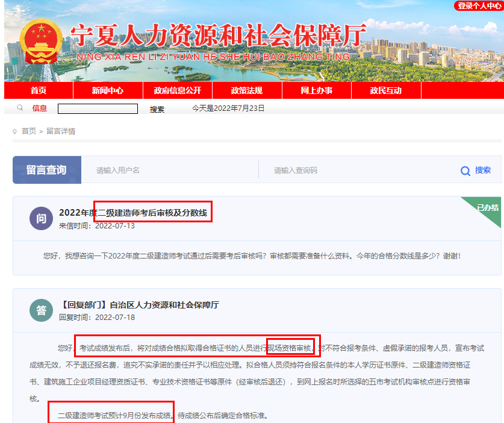Click the gray magnifier icon beside 信息
The image size is (504, 423).
click(20, 108)
